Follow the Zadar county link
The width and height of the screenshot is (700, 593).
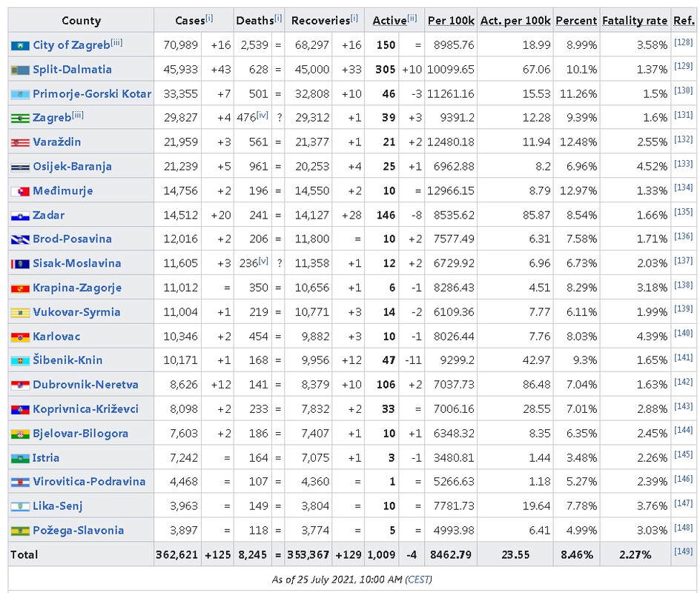tap(48, 215)
